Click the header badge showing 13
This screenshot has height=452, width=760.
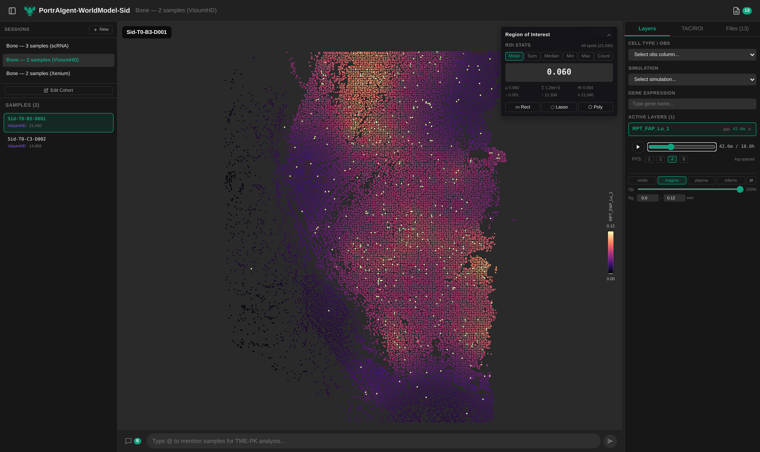747,11
